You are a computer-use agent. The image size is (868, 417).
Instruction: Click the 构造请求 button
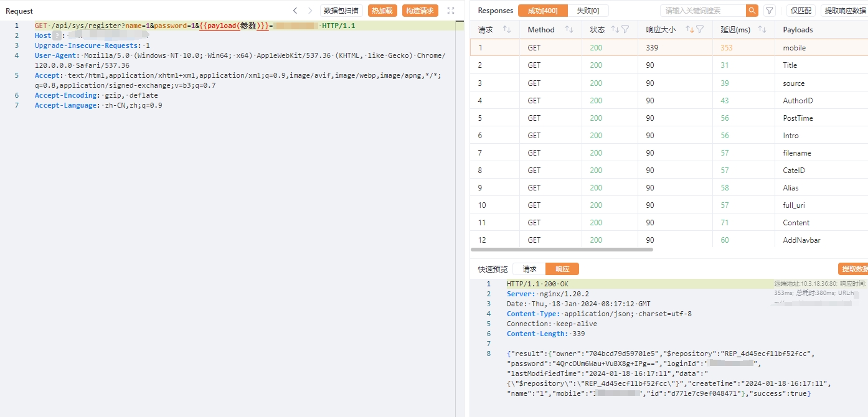point(420,11)
